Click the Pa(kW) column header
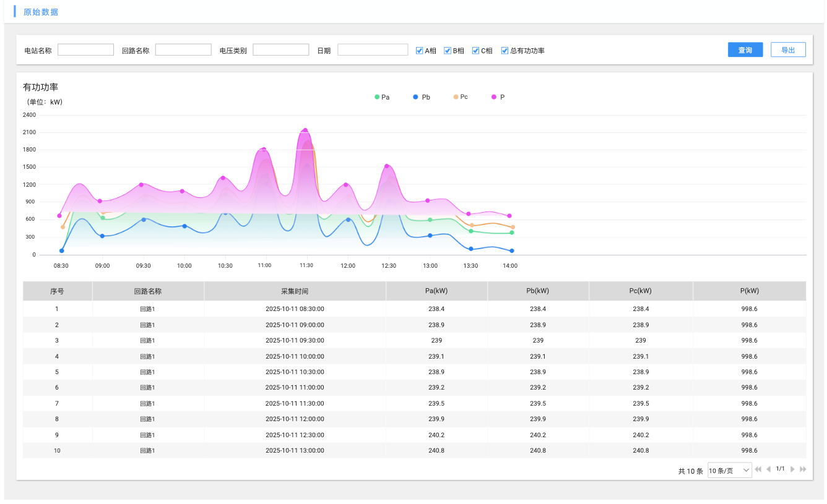Image resolution: width=827 pixels, height=504 pixels. coord(436,291)
